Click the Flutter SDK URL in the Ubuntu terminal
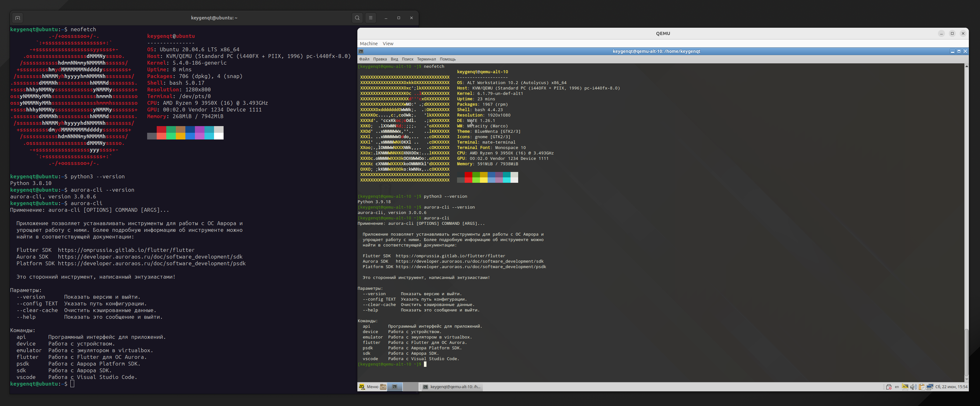Viewport: 980px width, 406px height. coord(126,250)
